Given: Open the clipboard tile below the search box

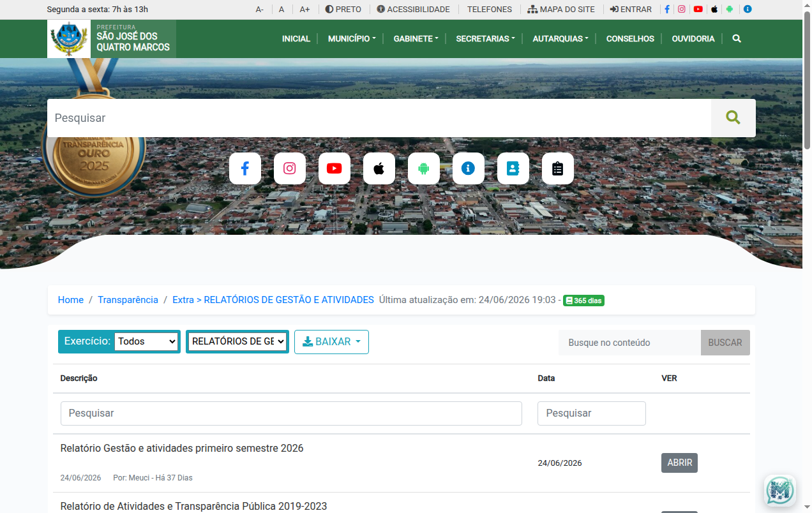Looking at the screenshot, I should click(558, 168).
